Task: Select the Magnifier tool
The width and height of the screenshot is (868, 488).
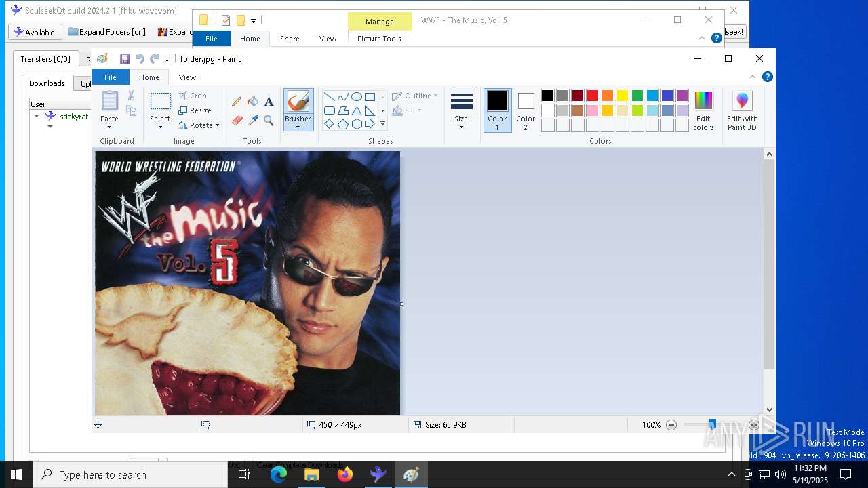Action: [x=269, y=121]
